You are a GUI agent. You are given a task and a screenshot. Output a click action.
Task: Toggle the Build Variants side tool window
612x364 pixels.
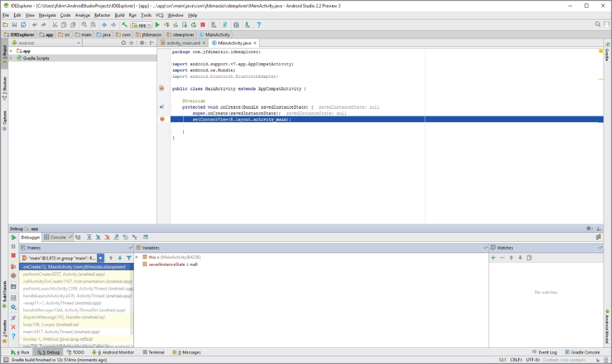(x=4, y=292)
